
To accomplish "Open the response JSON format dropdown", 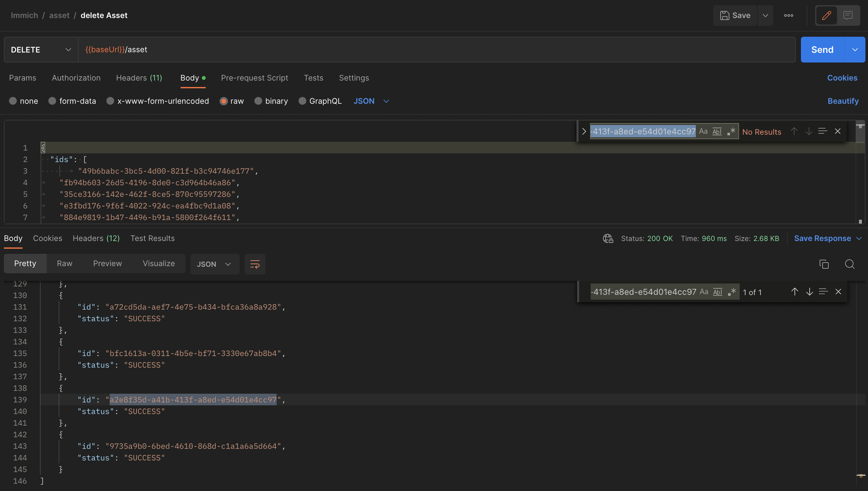I will coord(214,264).
